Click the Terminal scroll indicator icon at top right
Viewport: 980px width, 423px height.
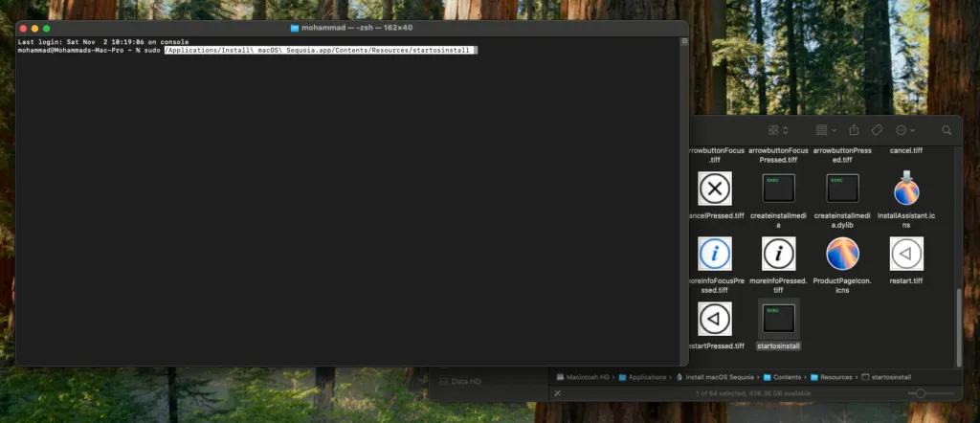[683, 41]
